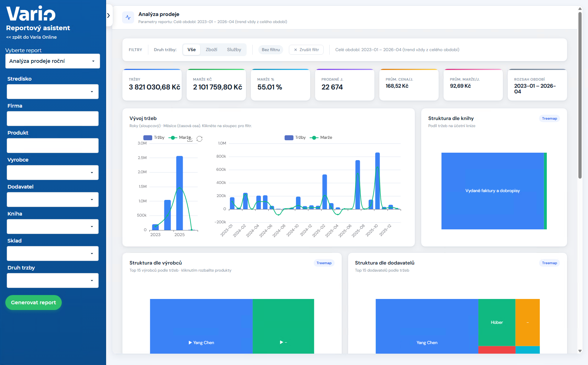Viewport: 588px width, 365px height.
Task: Click the Zrušit filtr button
Action: click(306, 50)
